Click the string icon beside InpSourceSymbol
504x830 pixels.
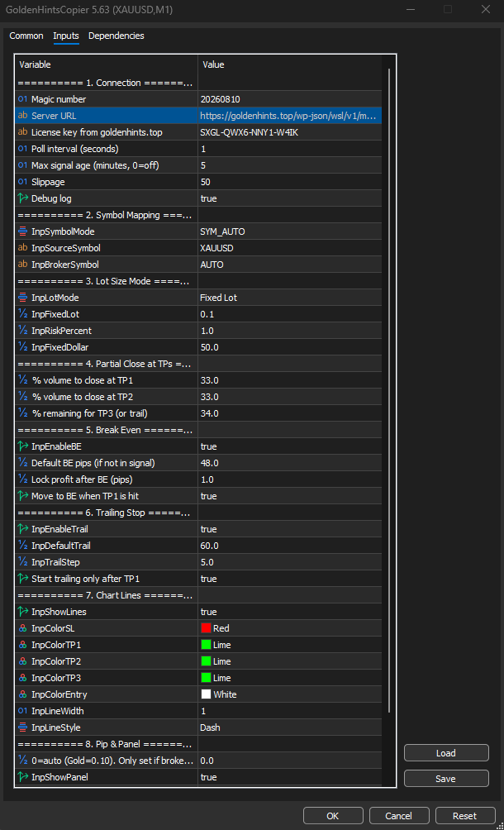click(23, 248)
